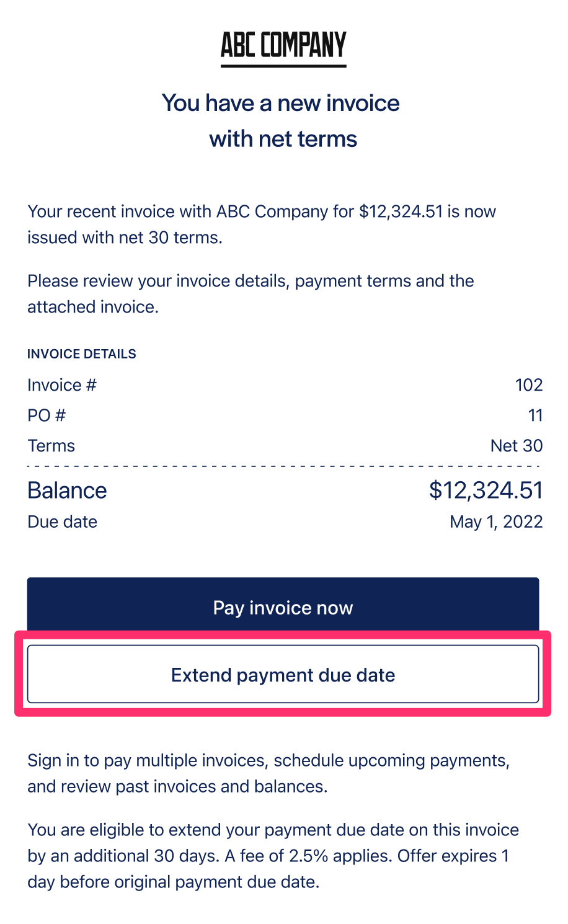Click the 2.5% fee eligibility paragraph
The height and width of the screenshot is (924, 568).
pos(273,856)
